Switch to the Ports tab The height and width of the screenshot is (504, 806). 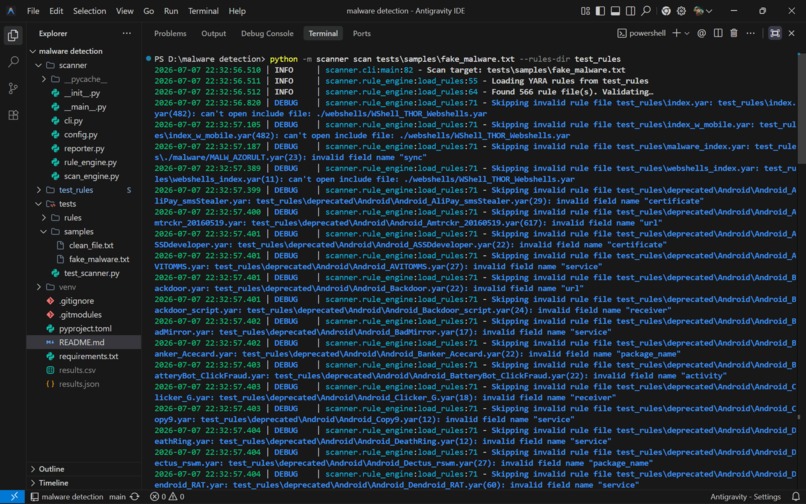pyautogui.click(x=361, y=33)
